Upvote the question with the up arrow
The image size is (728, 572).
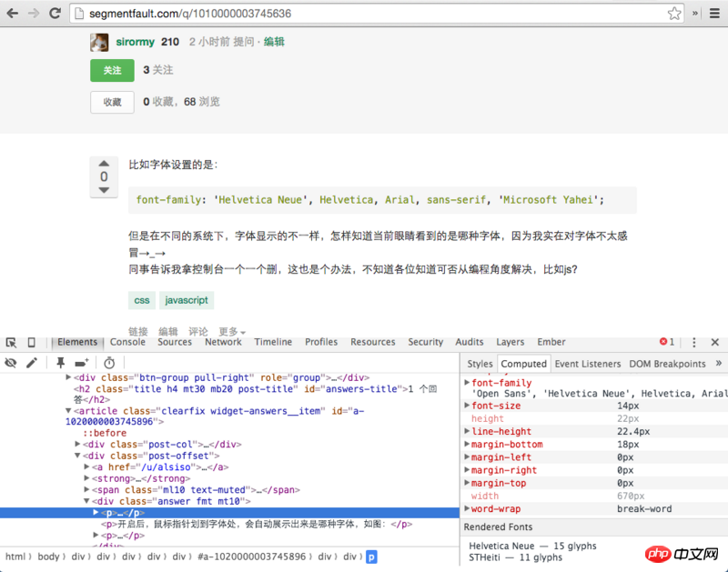[x=104, y=164]
